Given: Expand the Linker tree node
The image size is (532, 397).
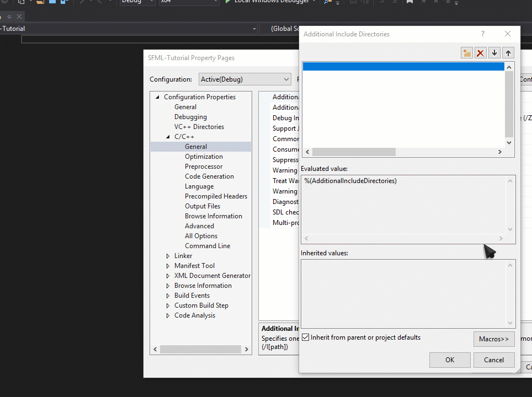Looking at the screenshot, I should click(168, 256).
